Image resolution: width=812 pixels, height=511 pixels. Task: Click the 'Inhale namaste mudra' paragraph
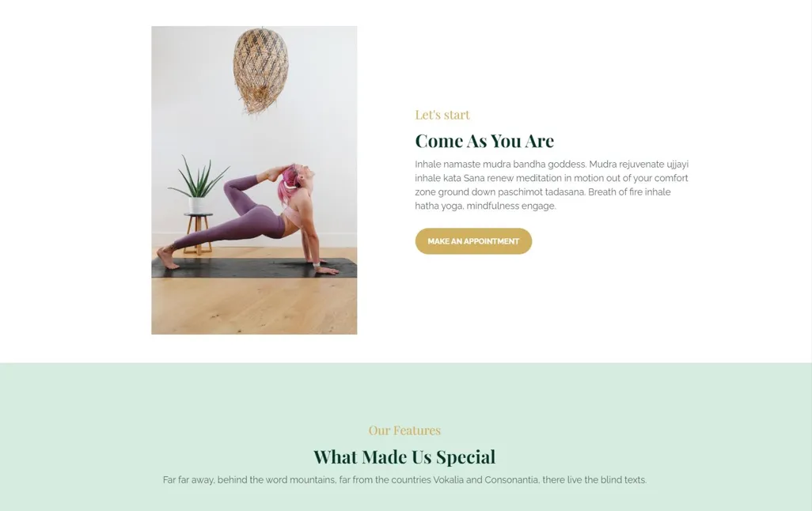pyautogui.click(x=552, y=185)
